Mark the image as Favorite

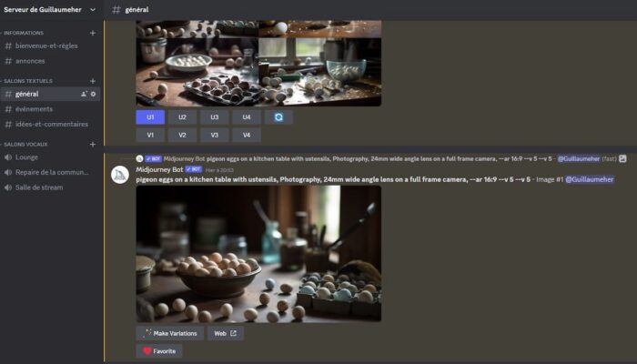tap(159, 351)
